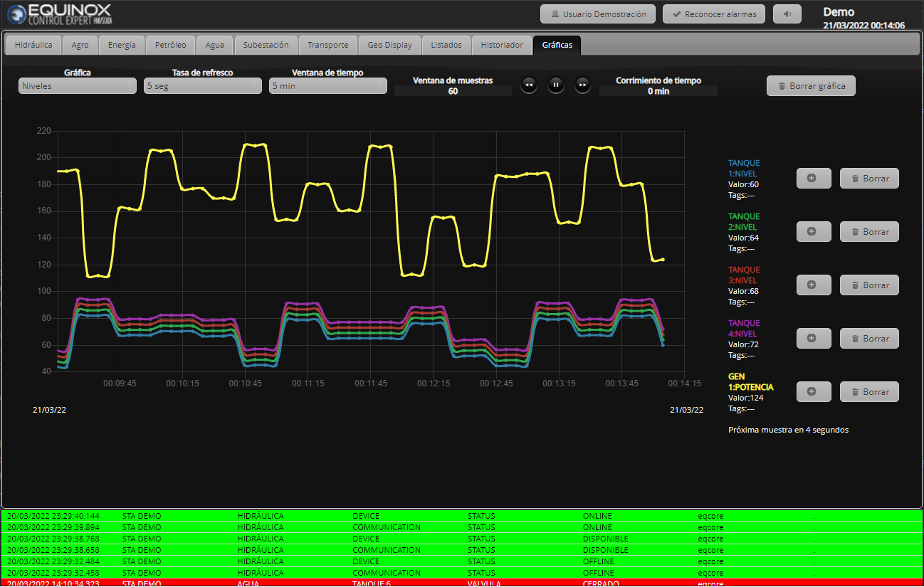The image size is (924, 587).
Task: Switch to the Agua tab
Action: click(x=215, y=45)
